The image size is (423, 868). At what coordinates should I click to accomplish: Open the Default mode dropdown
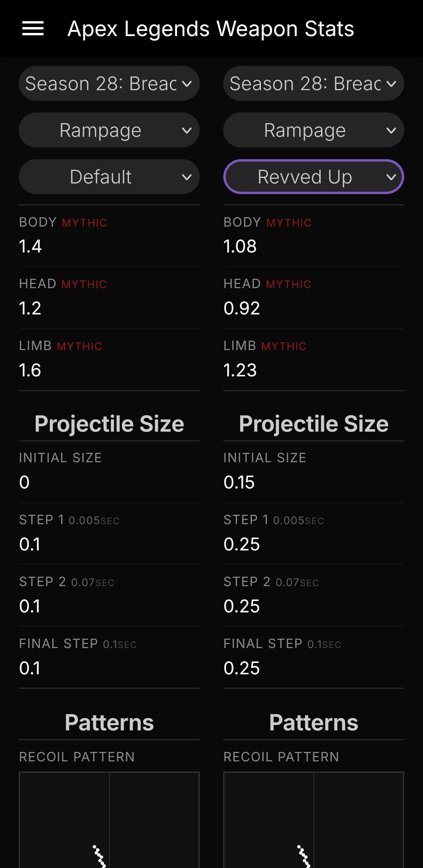pyautogui.click(x=100, y=177)
